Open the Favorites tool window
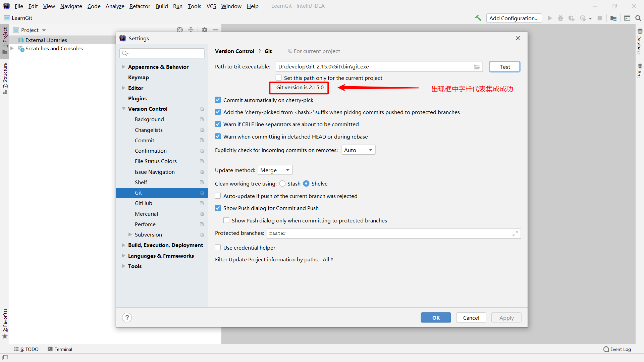The width and height of the screenshot is (644, 362). point(5,323)
